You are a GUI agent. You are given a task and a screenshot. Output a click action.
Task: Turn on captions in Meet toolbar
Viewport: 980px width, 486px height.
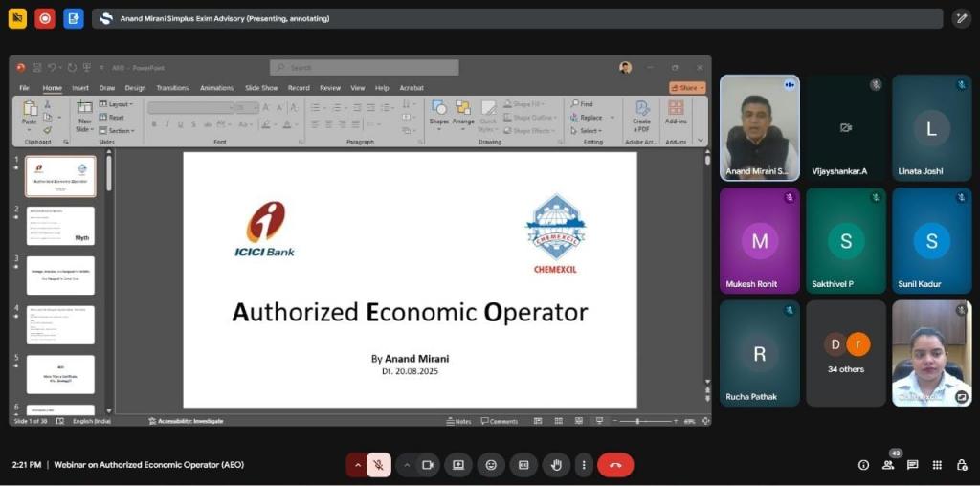pyautogui.click(x=523, y=465)
